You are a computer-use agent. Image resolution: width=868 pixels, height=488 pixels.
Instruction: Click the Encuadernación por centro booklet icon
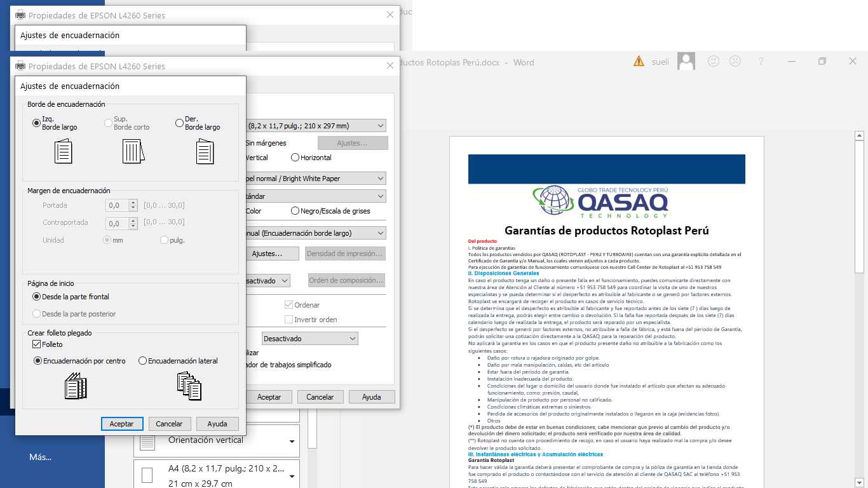tap(76, 386)
